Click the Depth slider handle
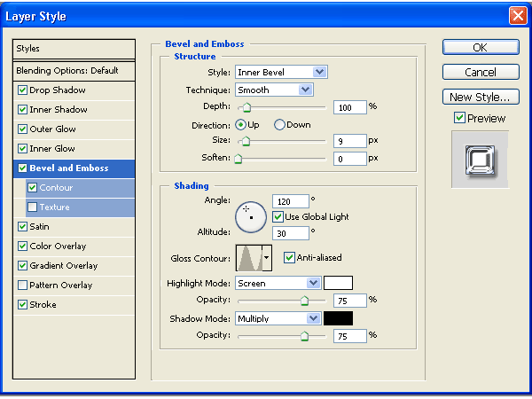This screenshot has height=399, width=532. click(x=246, y=106)
